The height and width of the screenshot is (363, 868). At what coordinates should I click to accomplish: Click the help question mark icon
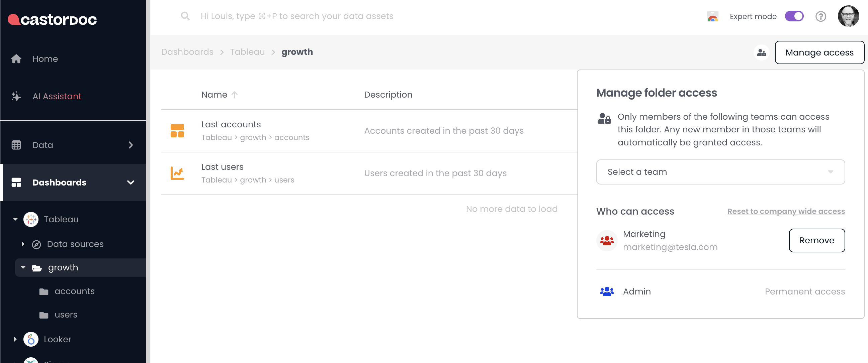pyautogui.click(x=820, y=16)
